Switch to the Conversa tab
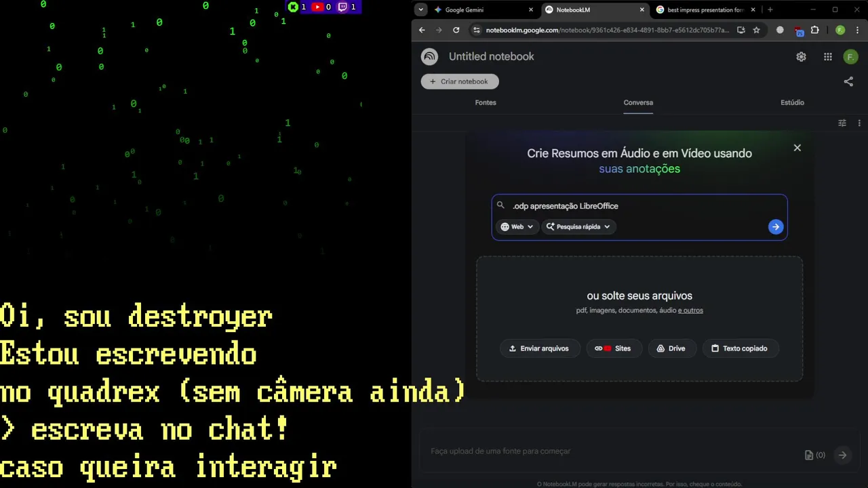This screenshot has height=488, width=868. [x=638, y=102]
